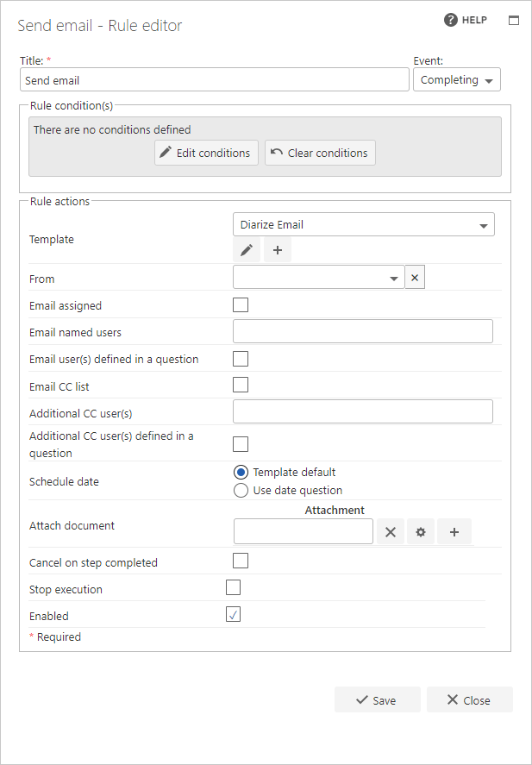Toggle Additional CC user(s) defined in a question

pos(241,444)
